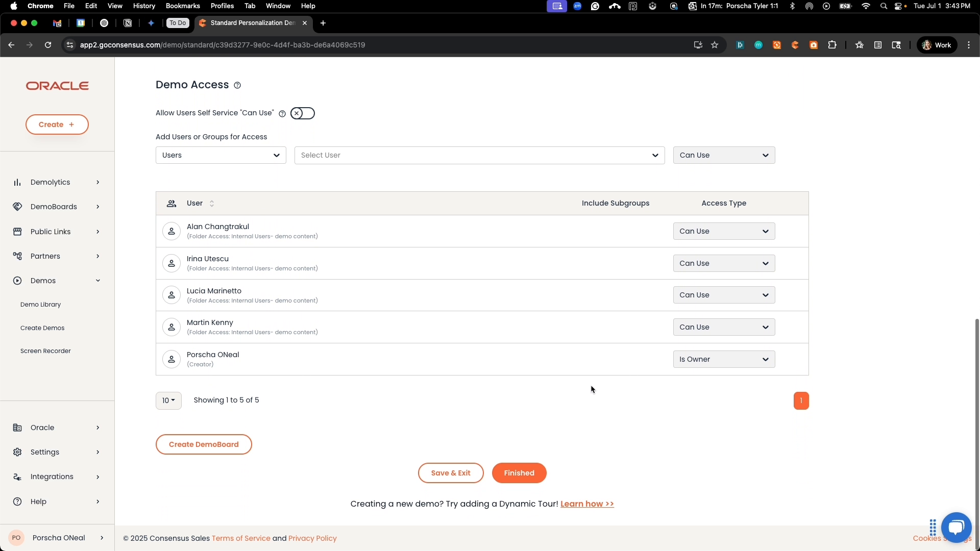Click the orange camera extension icon
Viewport: 980px width, 551px height.
pos(814,45)
